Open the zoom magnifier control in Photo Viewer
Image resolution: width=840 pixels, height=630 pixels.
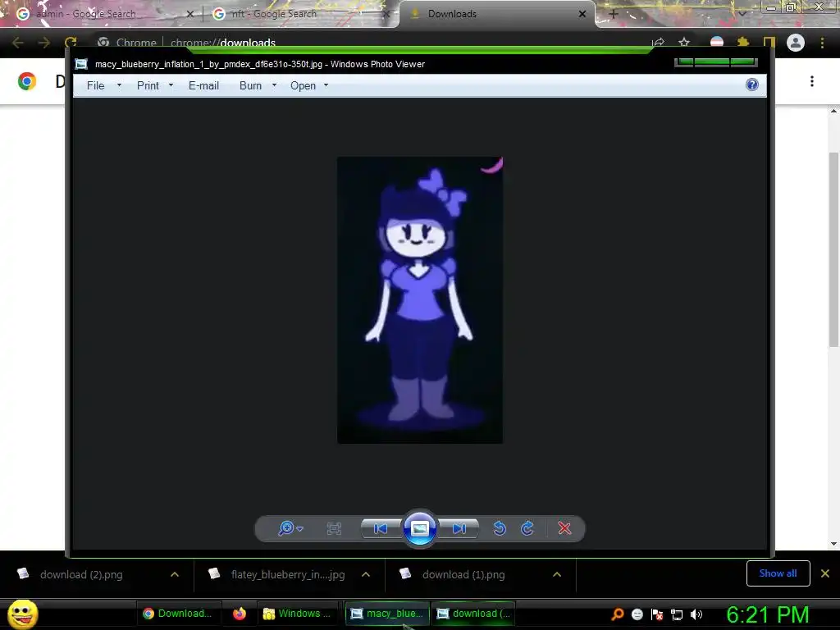(286, 528)
